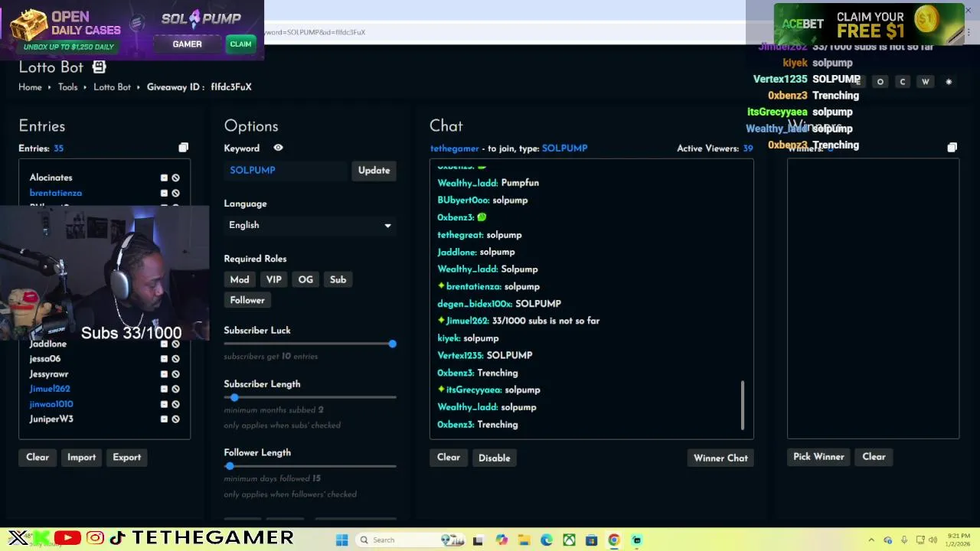Click the W button in overlay
980x551 pixels.
coord(926,81)
